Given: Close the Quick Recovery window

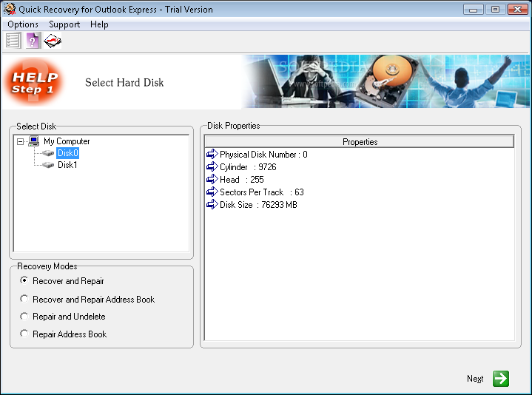Looking at the screenshot, I should click(x=517, y=10).
